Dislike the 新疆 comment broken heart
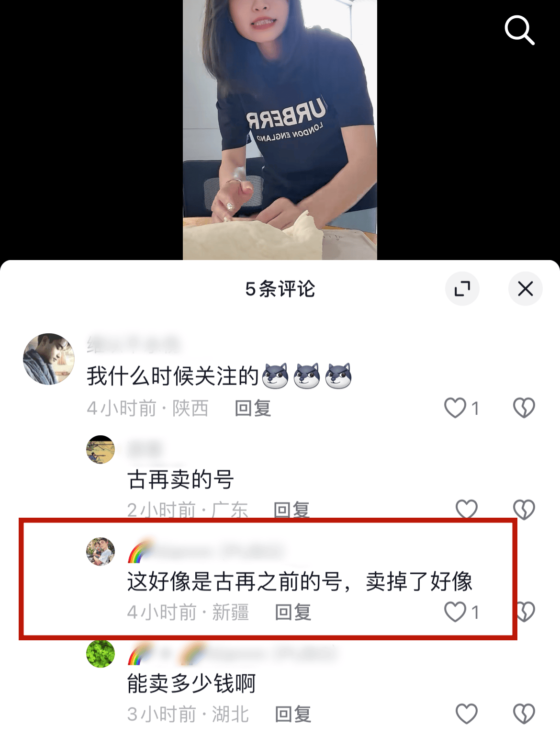Viewport: 560px width, 738px height. [525, 612]
